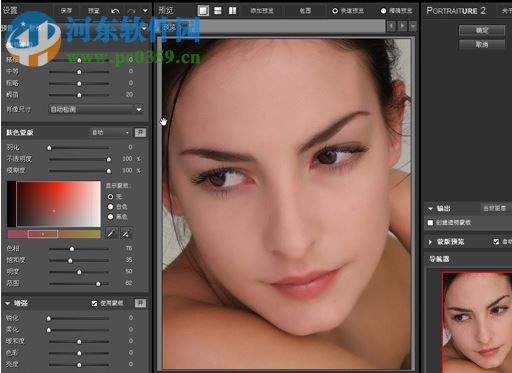Open the 自动 dropdown in 肤色蒙版 header
This screenshot has height=373, width=512.
(110, 133)
